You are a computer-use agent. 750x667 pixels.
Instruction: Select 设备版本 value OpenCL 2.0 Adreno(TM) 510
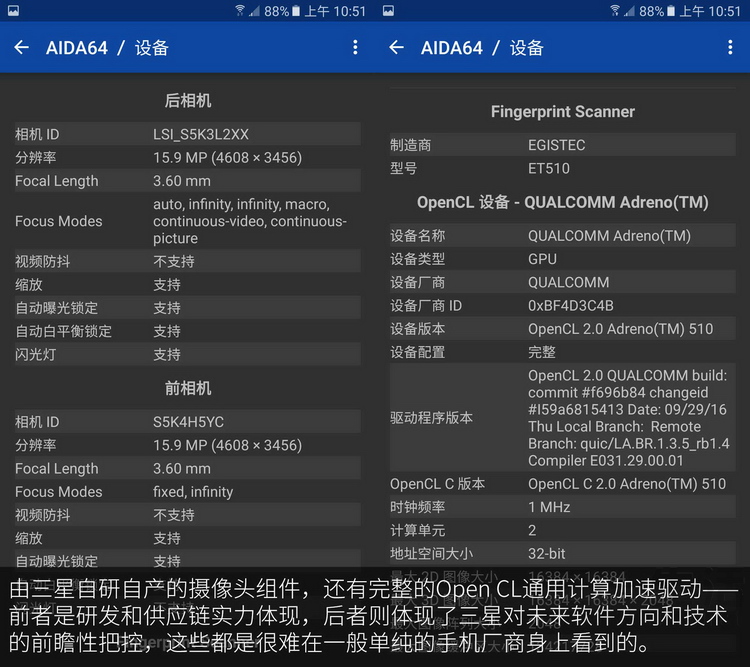pos(620,329)
